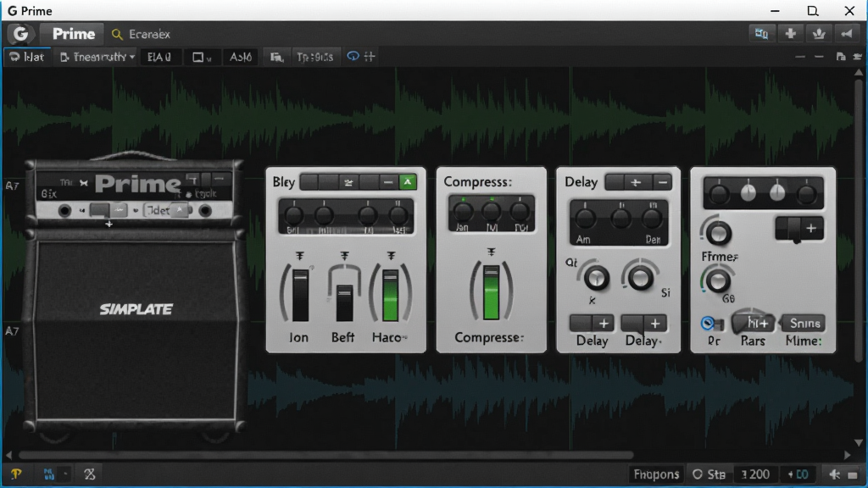The image size is (868, 488).
Task: Click the blue loop icon in toolbar
Action: point(353,56)
